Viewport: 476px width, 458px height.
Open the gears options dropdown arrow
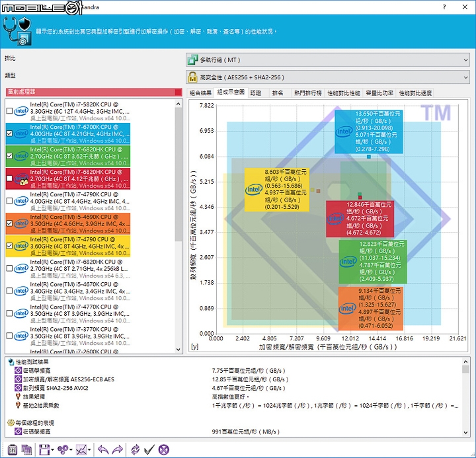coord(71,450)
